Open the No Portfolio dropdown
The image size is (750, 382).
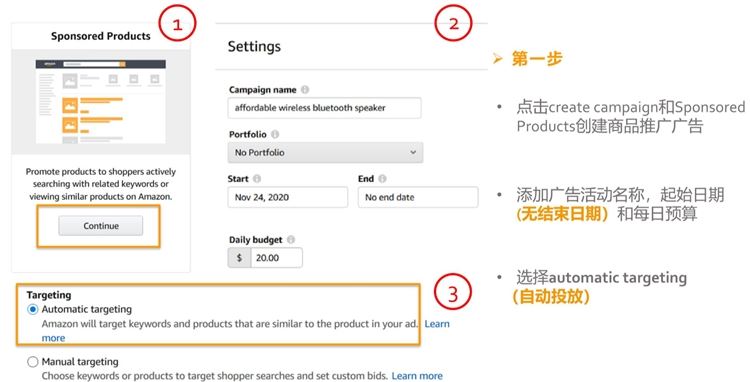coord(325,153)
